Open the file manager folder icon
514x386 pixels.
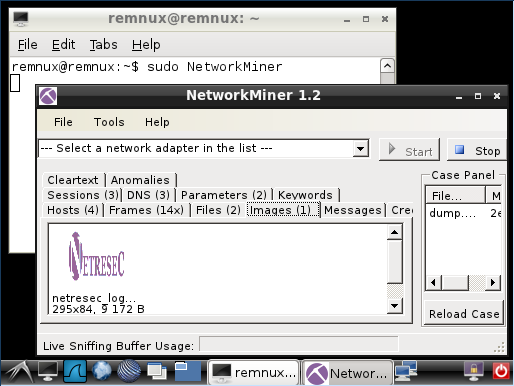point(188,371)
